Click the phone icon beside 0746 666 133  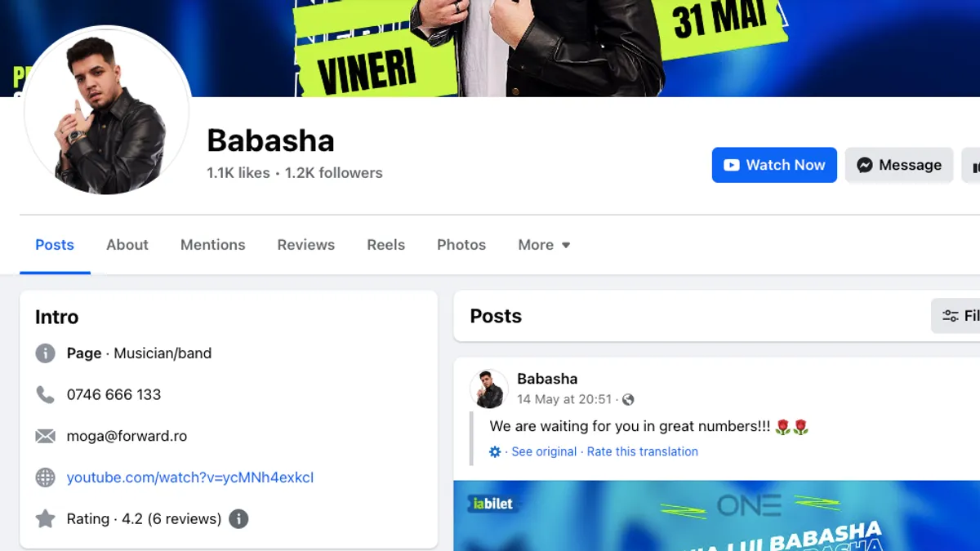click(x=45, y=394)
